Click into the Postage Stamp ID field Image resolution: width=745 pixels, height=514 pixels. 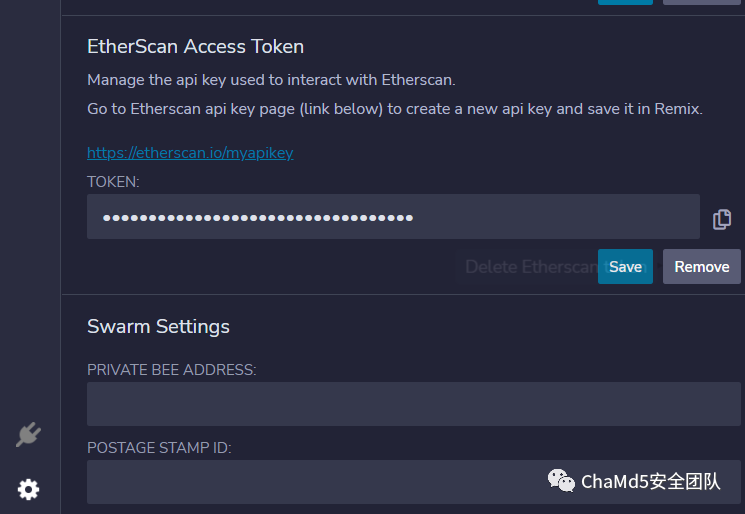pyautogui.click(x=413, y=482)
